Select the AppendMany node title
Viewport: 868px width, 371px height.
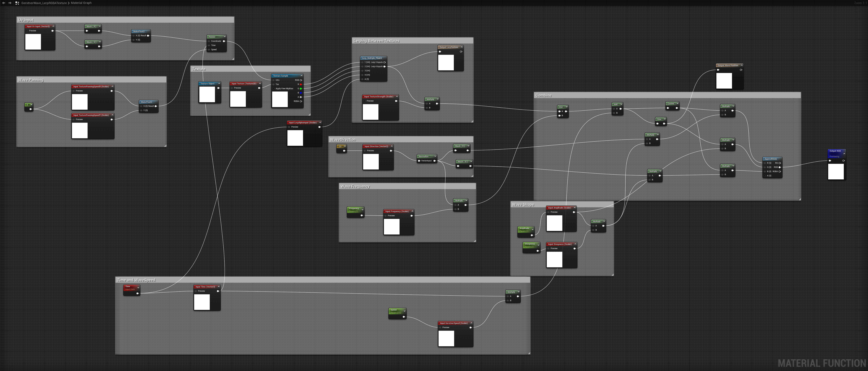click(x=771, y=159)
